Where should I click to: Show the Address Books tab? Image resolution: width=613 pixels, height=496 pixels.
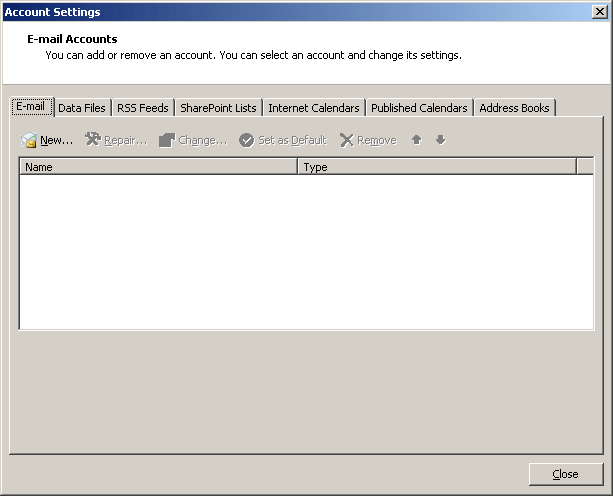pyautogui.click(x=514, y=108)
